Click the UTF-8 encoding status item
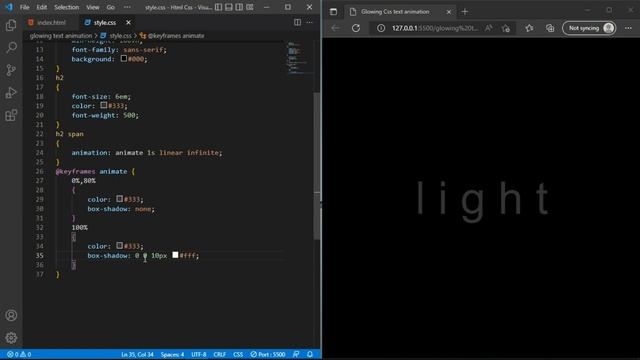Viewport: 640px width, 360px height. [199, 354]
